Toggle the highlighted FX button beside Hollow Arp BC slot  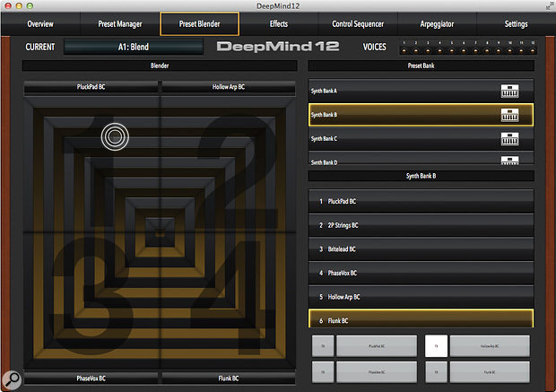pyautogui.click(x=436, y=346)
